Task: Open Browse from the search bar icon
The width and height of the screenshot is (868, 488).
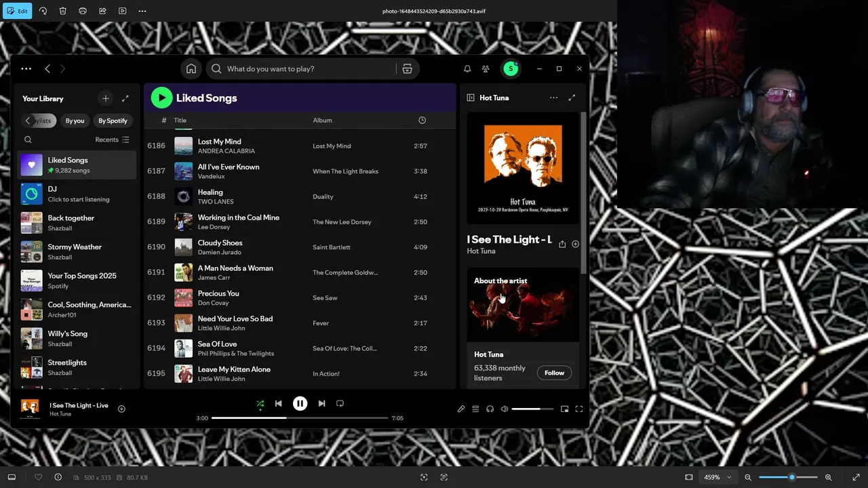Action: point(407,68)
